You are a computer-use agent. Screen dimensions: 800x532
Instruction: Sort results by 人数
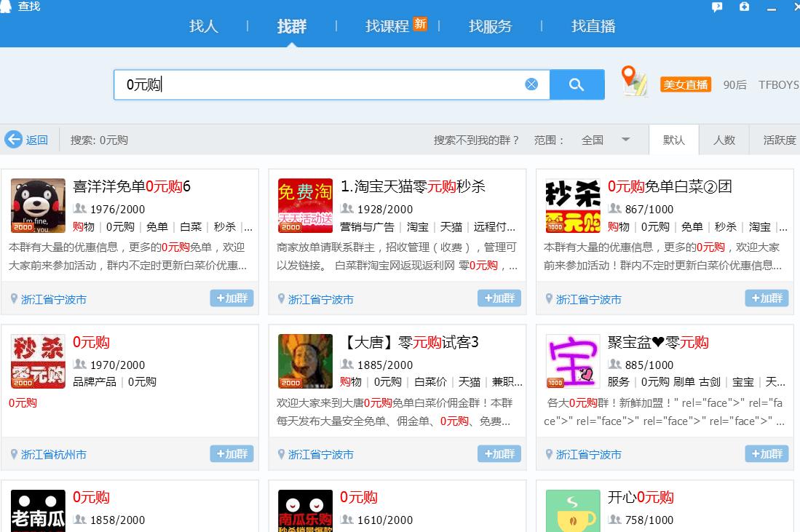(x=724, y=140)
